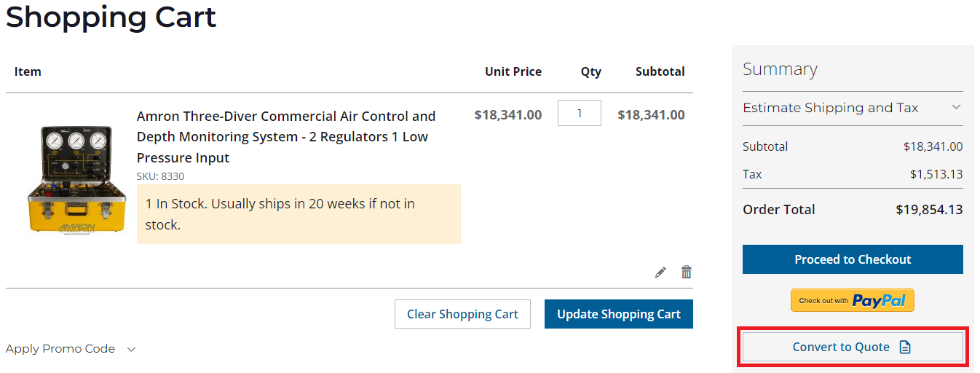Click the Convert to Quote button text
This screenshot has height=373, width=980.
[841, 348]
